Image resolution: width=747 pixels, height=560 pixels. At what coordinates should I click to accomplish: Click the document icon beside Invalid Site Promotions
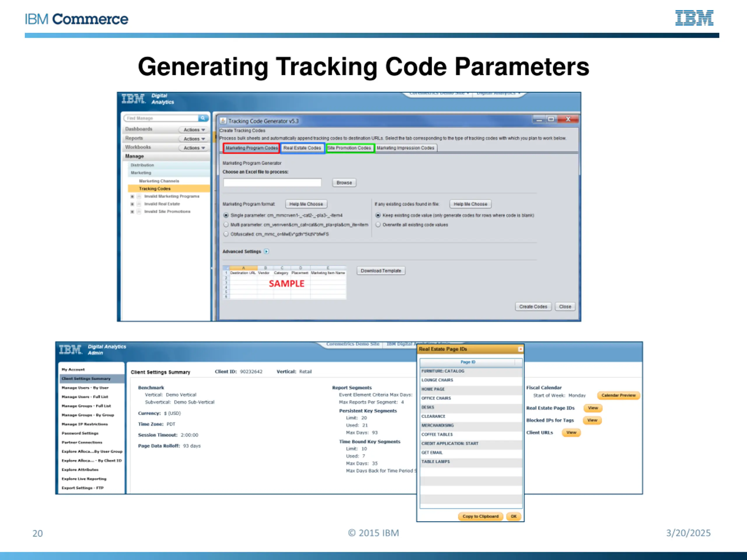pyautogui.click(x=139, y=212)
